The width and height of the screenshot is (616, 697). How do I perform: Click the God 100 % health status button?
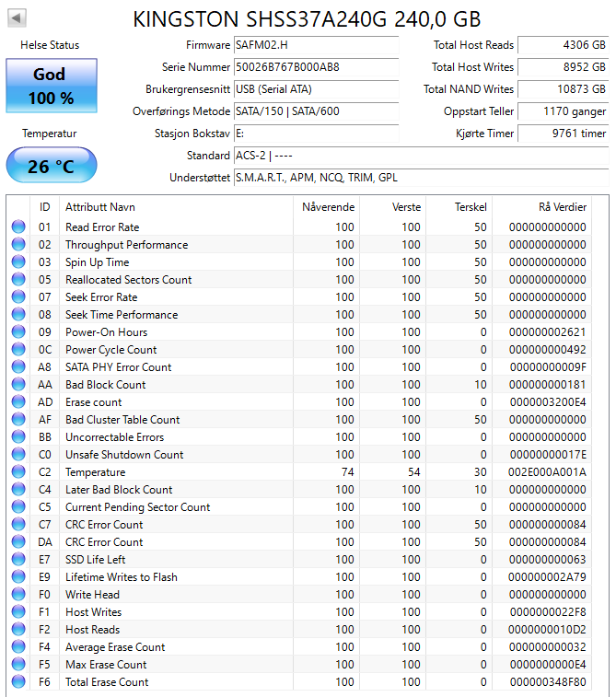[52, 86]
